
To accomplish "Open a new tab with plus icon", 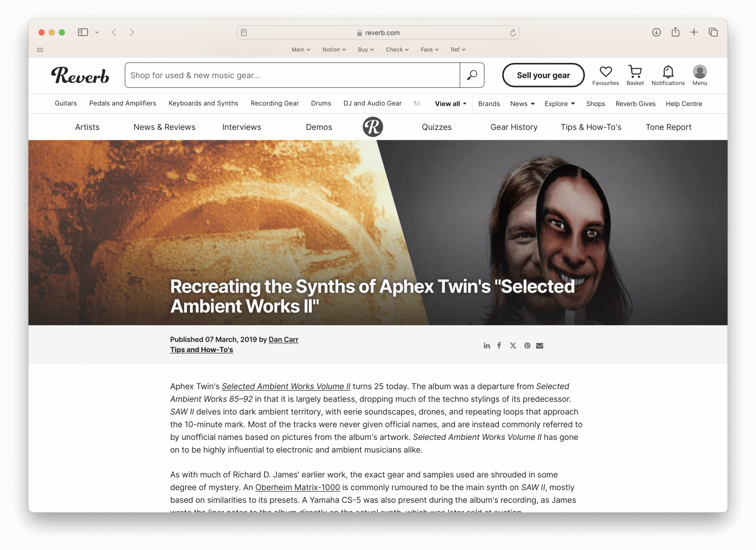I will click(x=694, y=33).
